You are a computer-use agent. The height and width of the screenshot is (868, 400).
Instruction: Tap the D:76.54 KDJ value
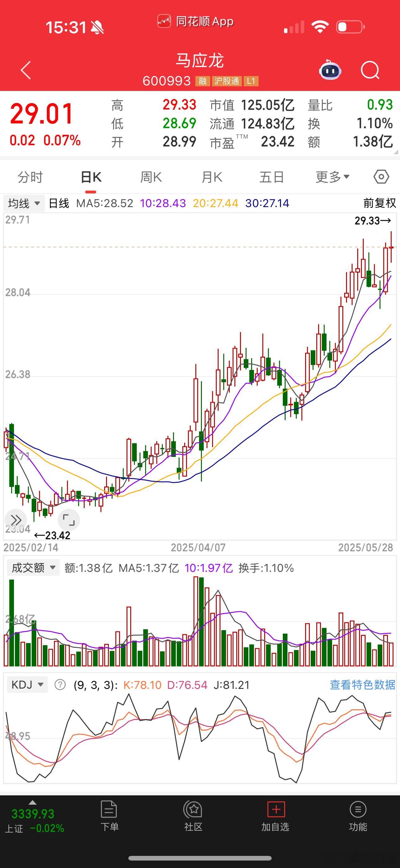[x=187, y=685]
